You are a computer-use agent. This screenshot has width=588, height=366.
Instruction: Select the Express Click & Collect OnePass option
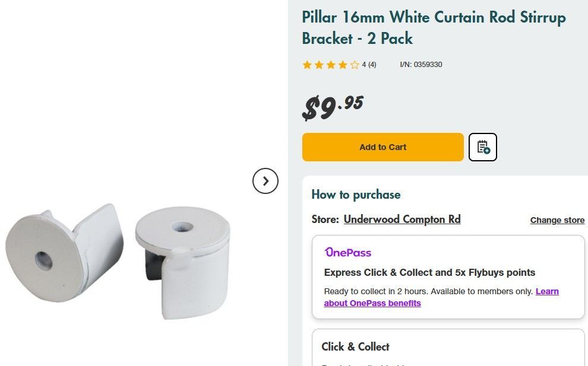[429, 273]
